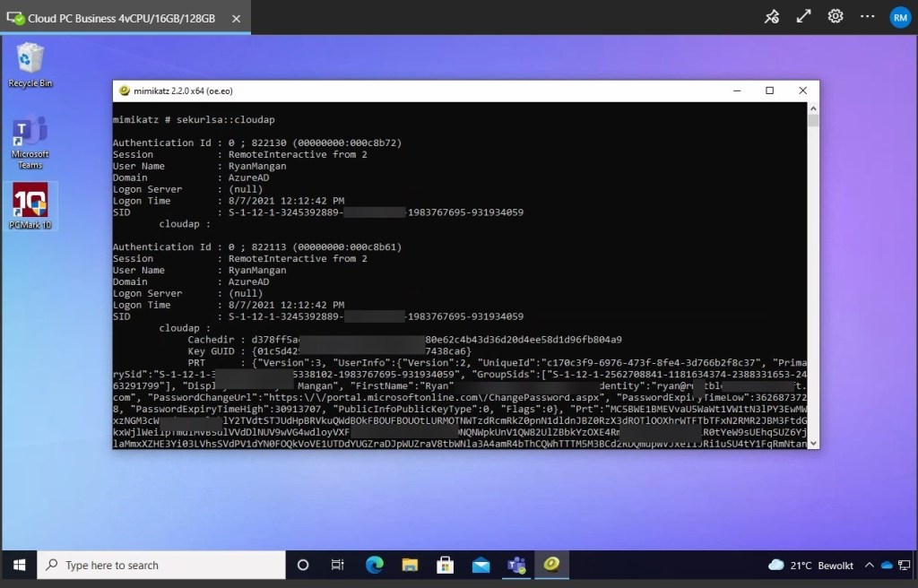Close the Cloud PC Business tab
918x588 pixels.
236,19
